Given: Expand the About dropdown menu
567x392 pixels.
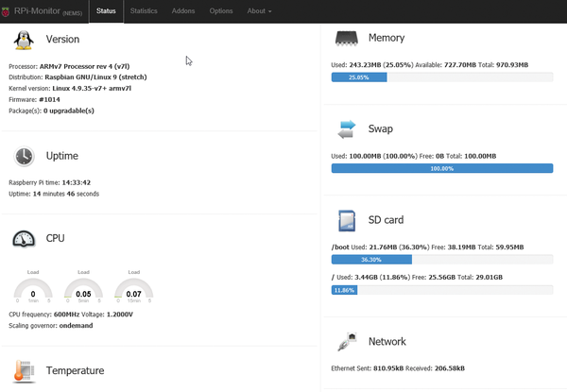Looking at the screenshot, I should [x=259, y=11].
